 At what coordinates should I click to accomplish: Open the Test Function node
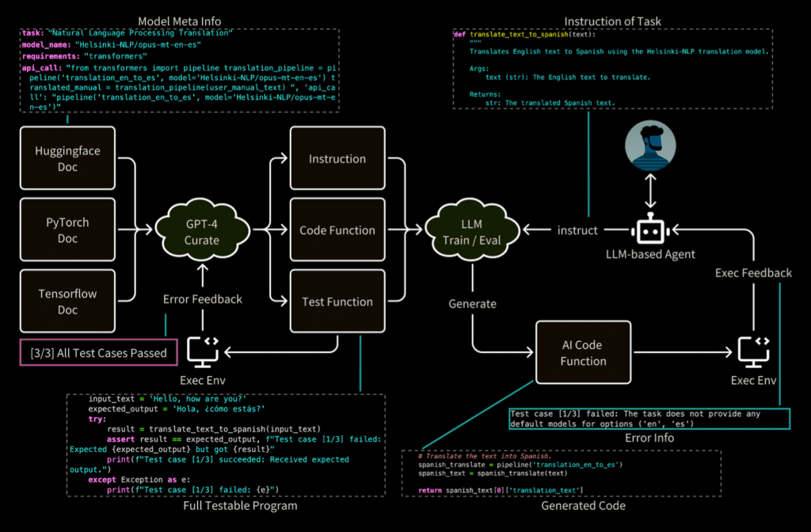tap(337, 301)
